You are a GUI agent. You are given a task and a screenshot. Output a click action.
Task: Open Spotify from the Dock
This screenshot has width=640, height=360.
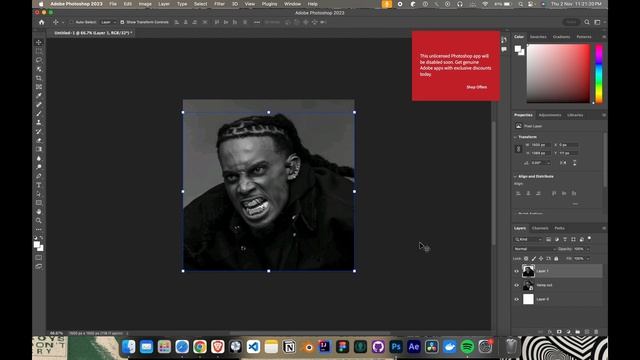click(x=467, y=347)
